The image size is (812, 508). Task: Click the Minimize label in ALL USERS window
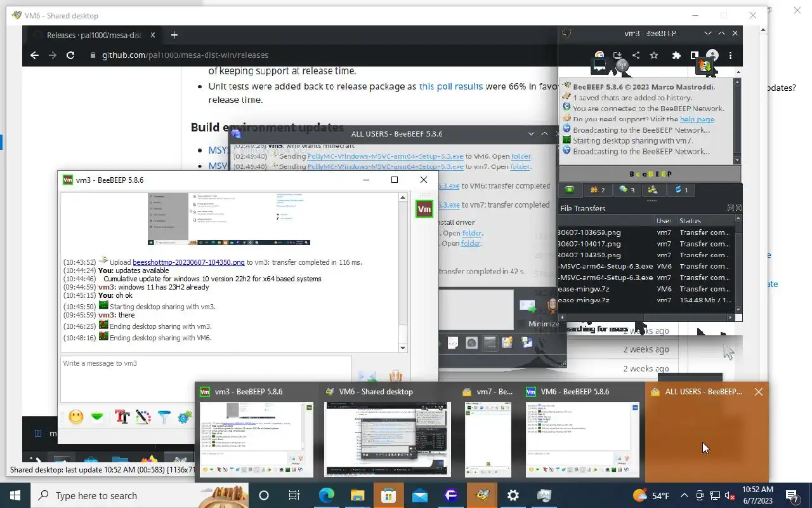(544, 323)
